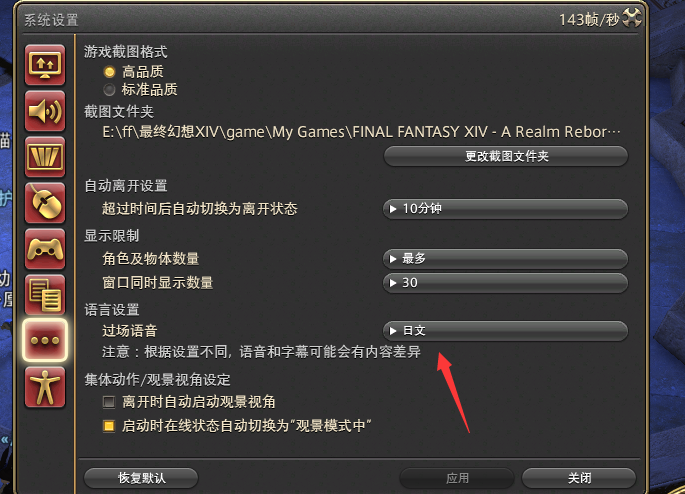This screenshot has width=685, height=494.
Task: Select 标准品质 screenshot format radio button
Action: click(109, 90)
